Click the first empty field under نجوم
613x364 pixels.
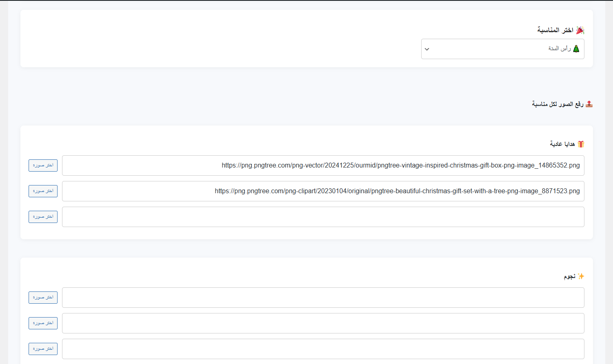pyautogui.click(x=323, y=298)
